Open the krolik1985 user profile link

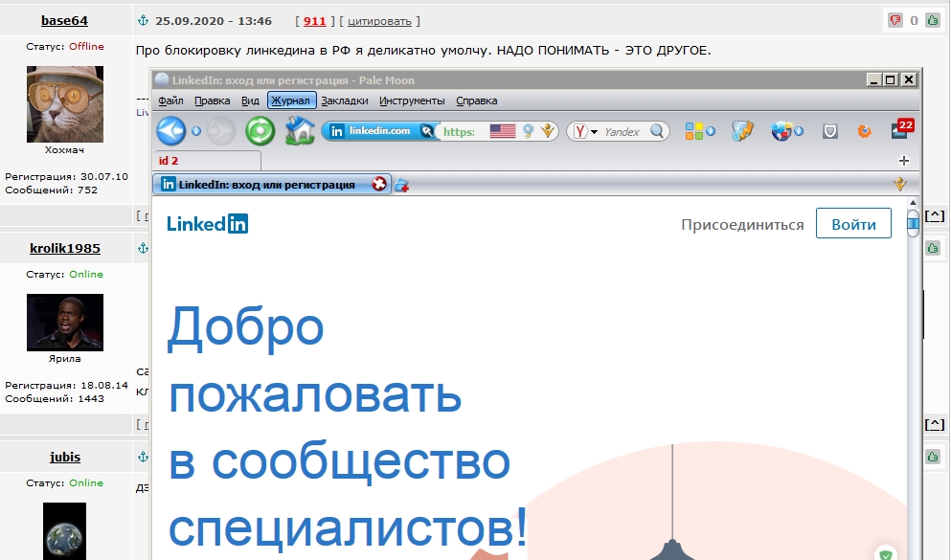coord(65,249)
